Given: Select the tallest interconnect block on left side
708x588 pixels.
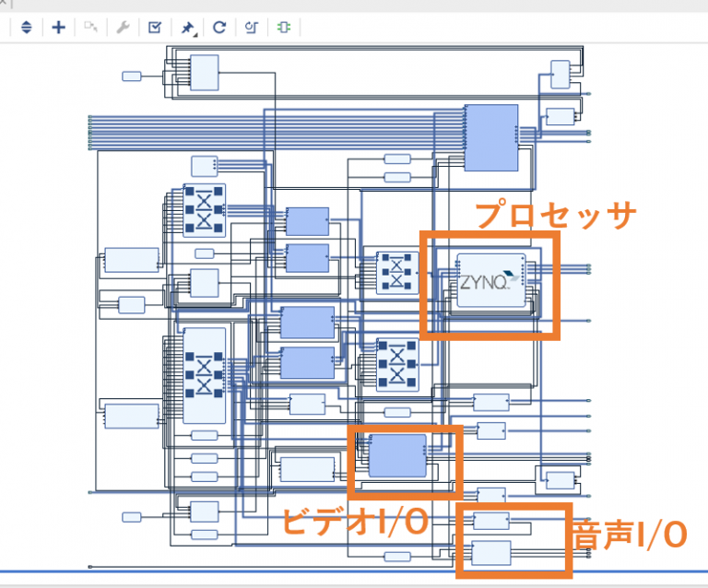Looking at the screenshot, I should click(204, 375).
